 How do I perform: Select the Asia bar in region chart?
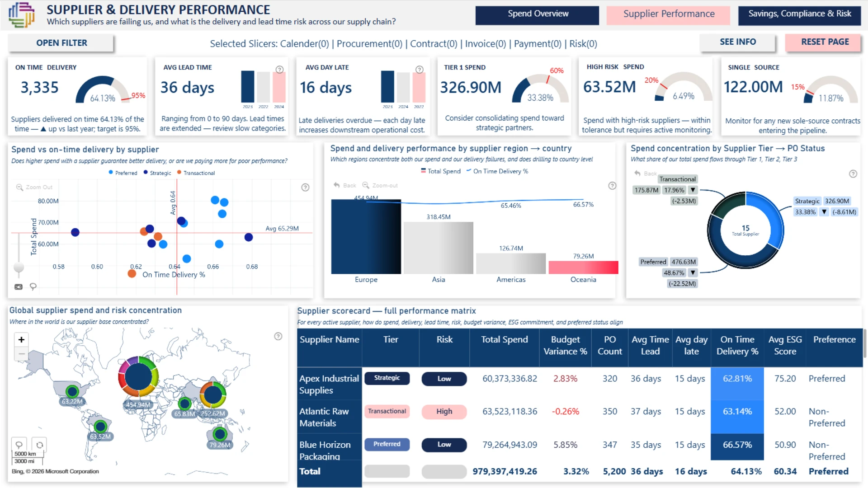tap(438, 248)
